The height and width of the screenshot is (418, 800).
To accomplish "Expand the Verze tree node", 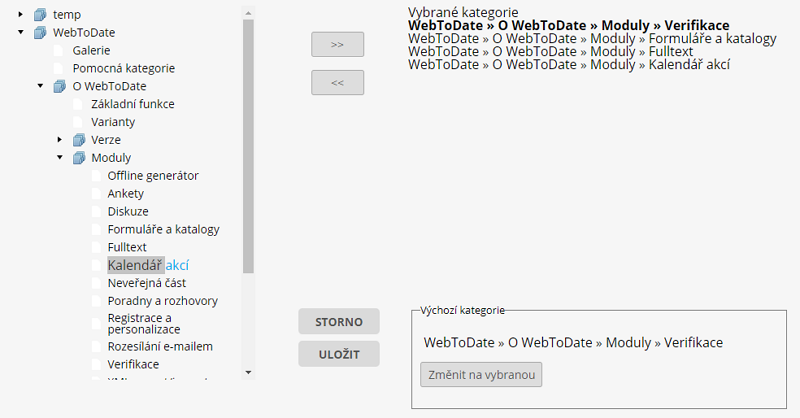I will (60, 140).
